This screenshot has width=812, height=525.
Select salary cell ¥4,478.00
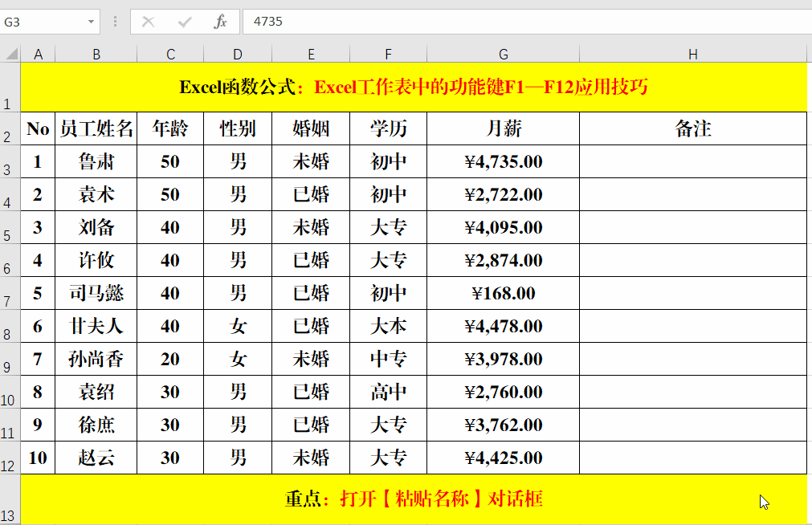tap(504, 326)
